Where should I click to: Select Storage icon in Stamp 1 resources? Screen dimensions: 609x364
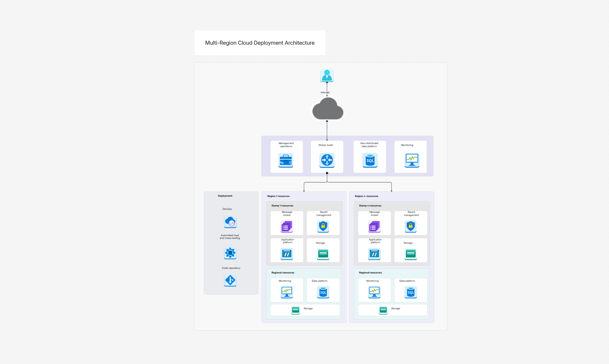pyautogui.click(x=323, y=254)
